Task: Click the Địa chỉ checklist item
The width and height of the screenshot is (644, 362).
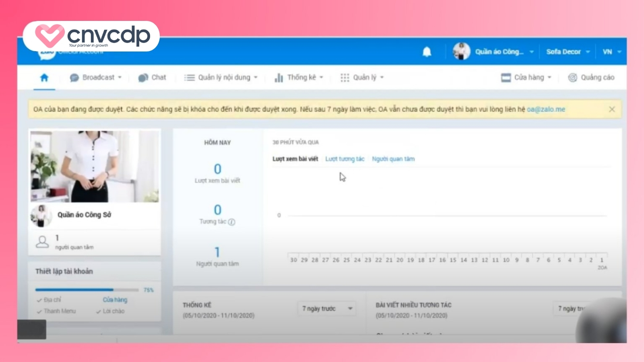Action: [x=49, y=300]
